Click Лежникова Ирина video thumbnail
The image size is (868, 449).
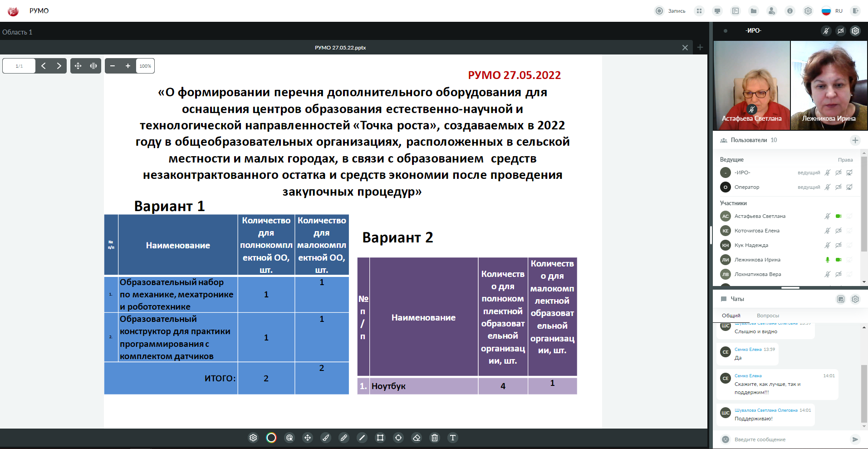829,85
